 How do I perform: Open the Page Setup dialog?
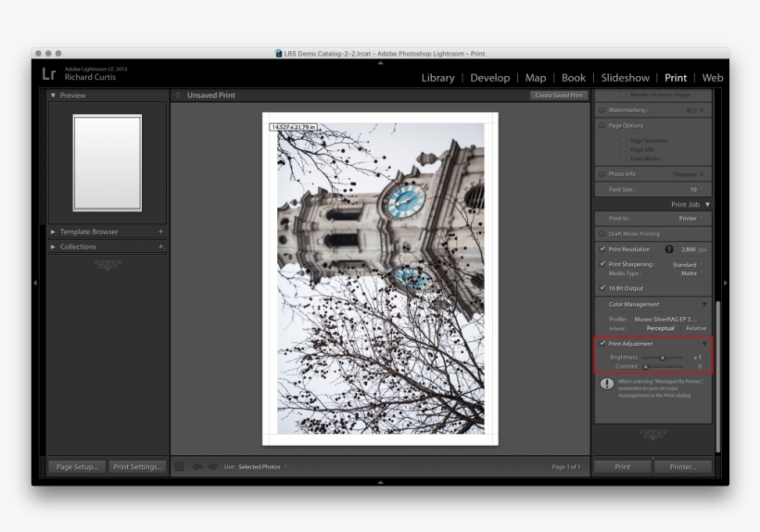click(x=77, y=466)
